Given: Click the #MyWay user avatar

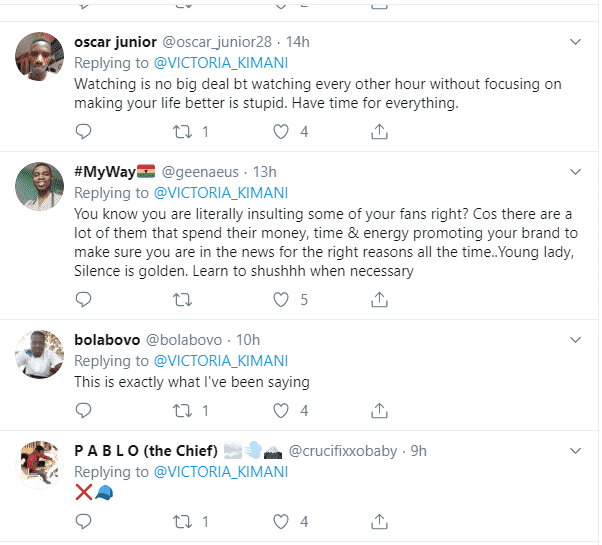Looking at the screenshot, I should pos(41,190).
